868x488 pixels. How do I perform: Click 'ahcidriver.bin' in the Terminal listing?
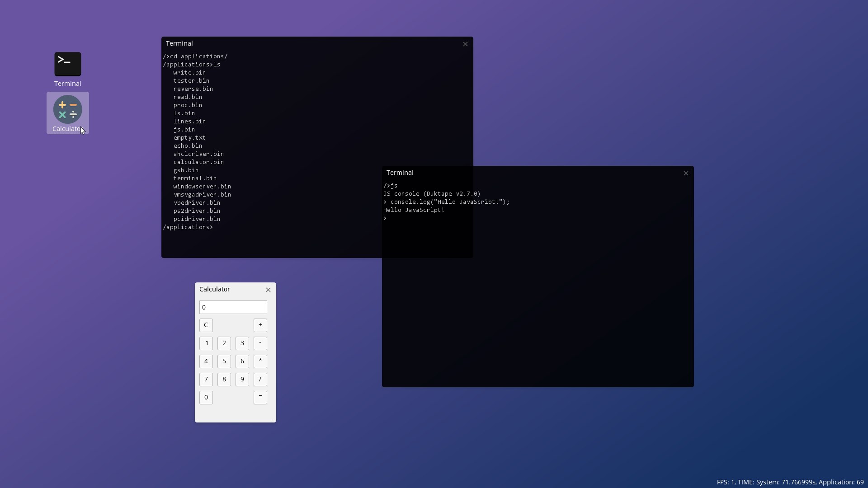click(198, 154)
